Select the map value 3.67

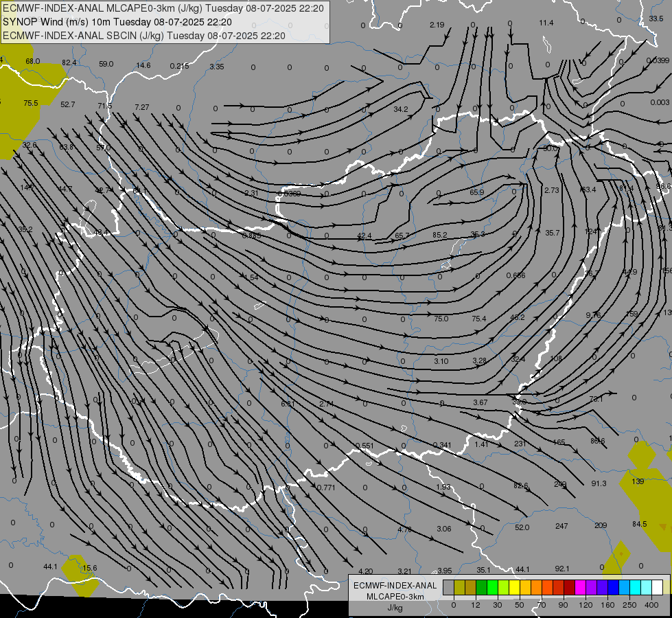(480, 402)
